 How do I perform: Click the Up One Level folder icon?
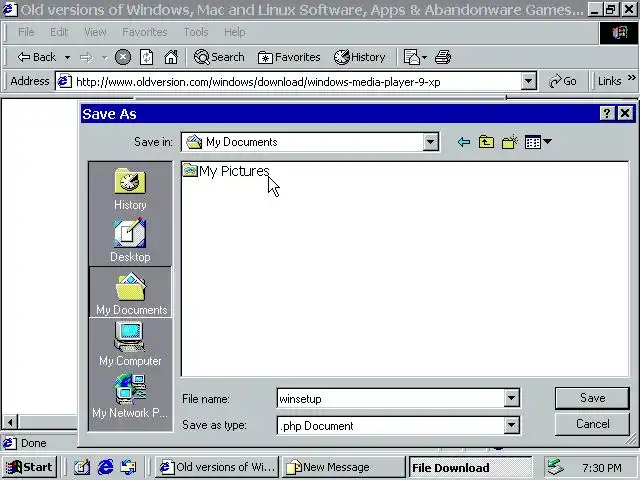(486, 142)
